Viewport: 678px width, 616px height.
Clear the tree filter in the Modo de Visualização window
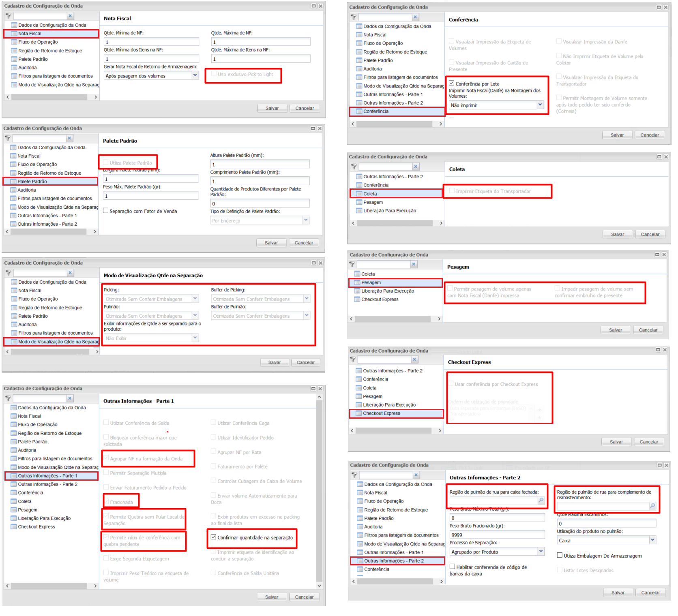(x=70, y=273)
